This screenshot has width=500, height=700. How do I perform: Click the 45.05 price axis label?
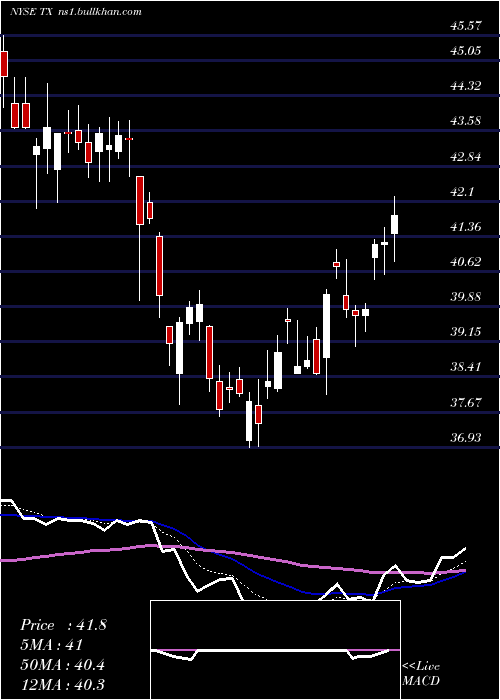click(x=466, y=50)
